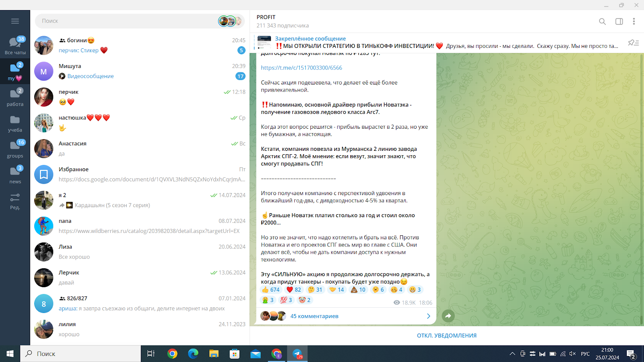This screenshot has height=362, width=644.
Task: Switch to the groups folder
Action: coord(15,149)
